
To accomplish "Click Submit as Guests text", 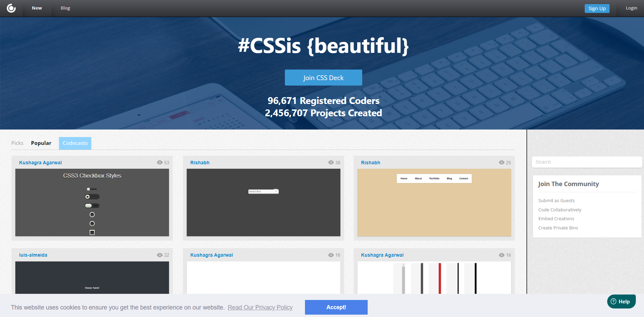I will point(556,200).
